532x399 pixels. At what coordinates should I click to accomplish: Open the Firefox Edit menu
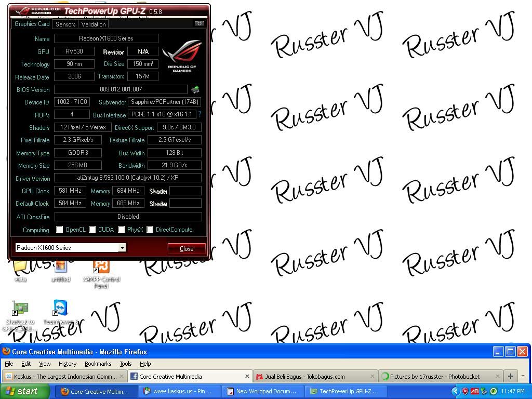click(x=26, y=364)
